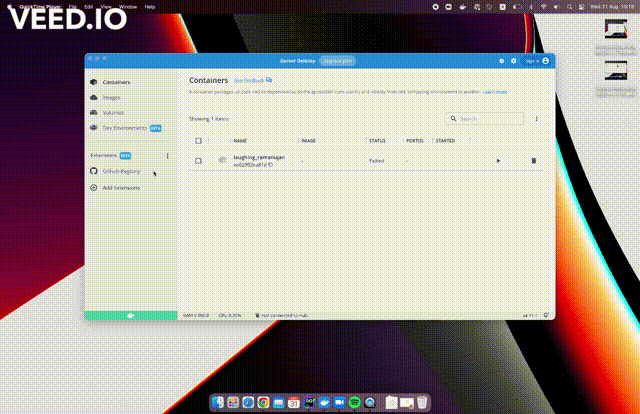
Task: Open Mail from the Dock
Action: 278,403
